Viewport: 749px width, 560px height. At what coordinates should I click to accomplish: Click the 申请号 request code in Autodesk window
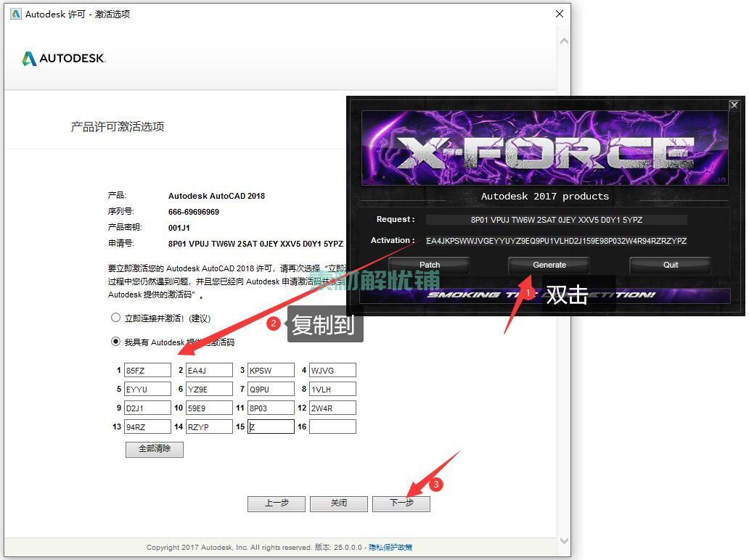pos(255,244)
